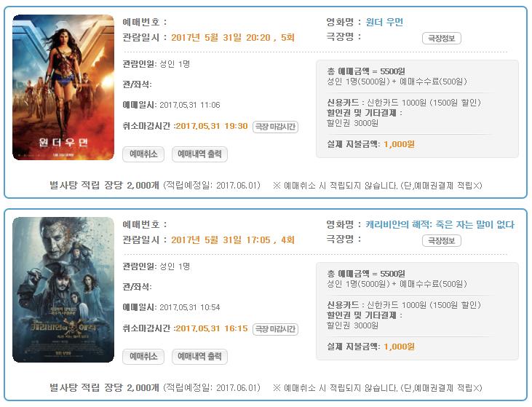Screen dimensions: 532x407
Task: Open the 캐리비안의 해적: 죽은 자는 말이 없다 title link
Action: (x=440, y=224)
